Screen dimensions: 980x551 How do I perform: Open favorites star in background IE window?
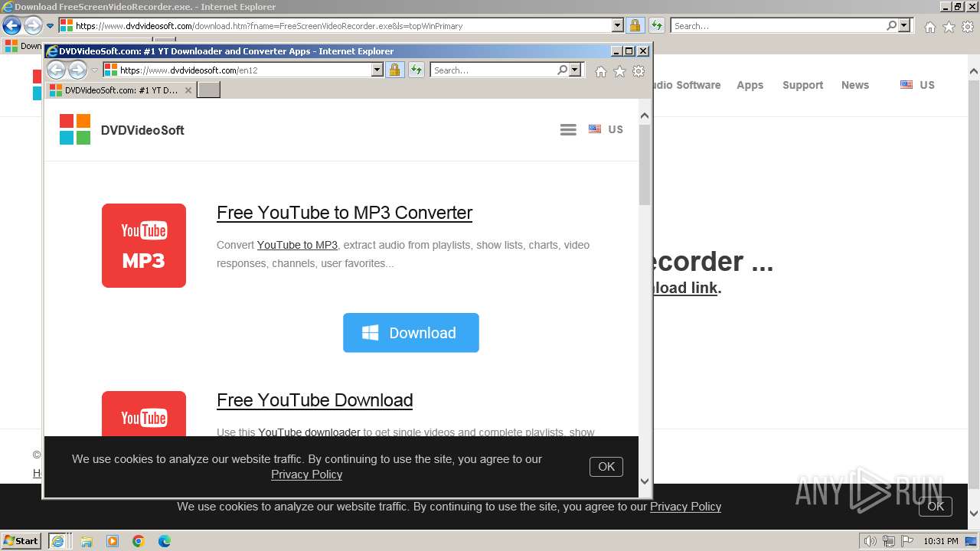click(x=949, y=27)
